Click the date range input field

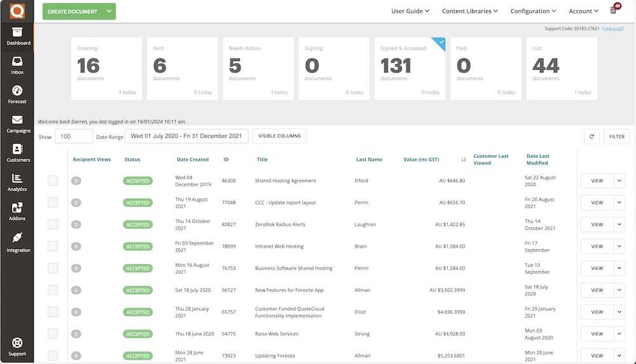(186, 136)
